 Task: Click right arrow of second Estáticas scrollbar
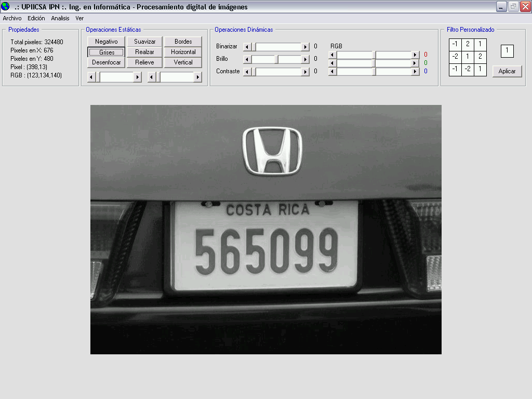tap(198, 77)
